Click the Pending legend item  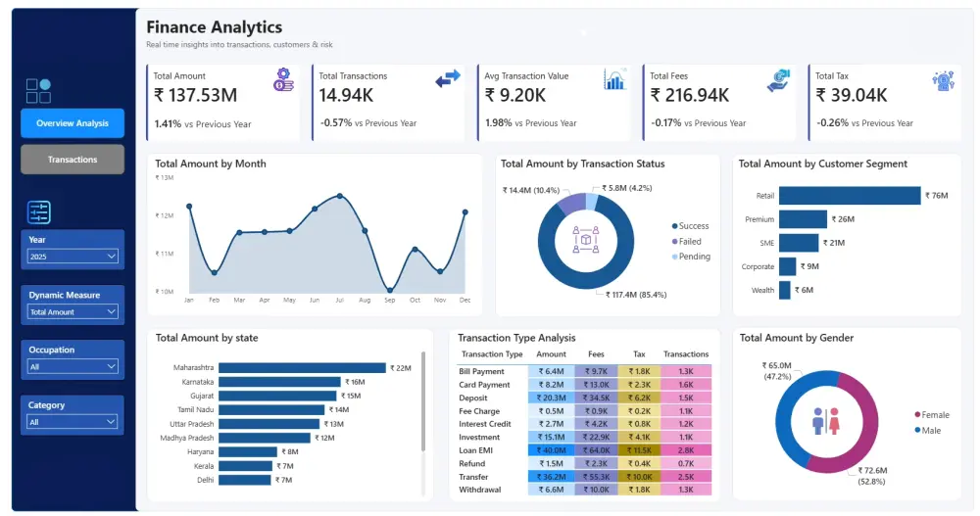tap(691, 257)
